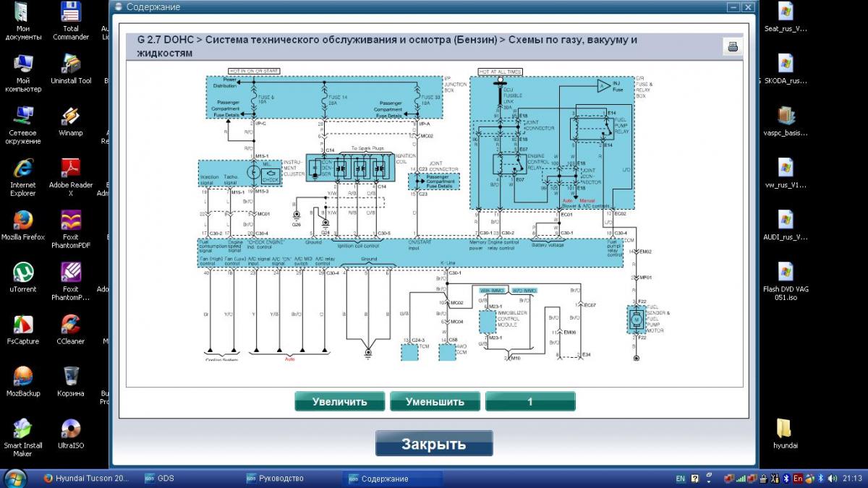Click the EN language indicator in tray
This screenshot has width=868, height=488.
pos(680,479)
